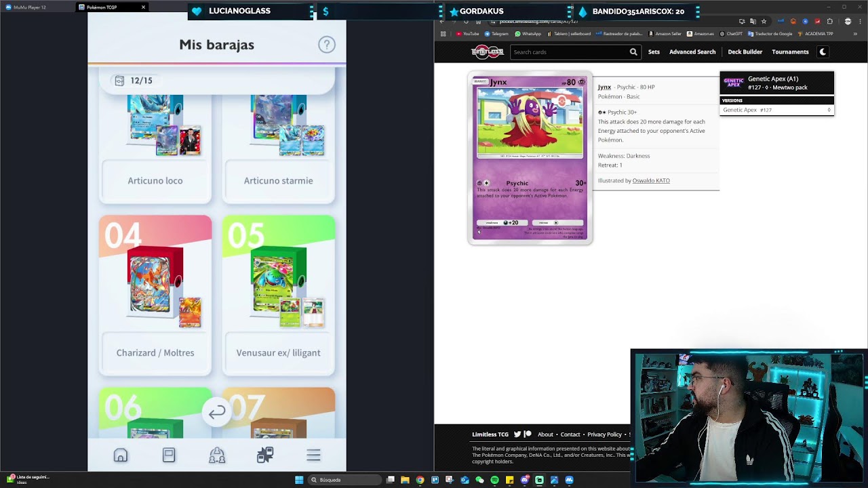Open the Chrome apps grid in bookmarks bar
Image resolution: width=868 pixels, height=488 pixels.
443,34
